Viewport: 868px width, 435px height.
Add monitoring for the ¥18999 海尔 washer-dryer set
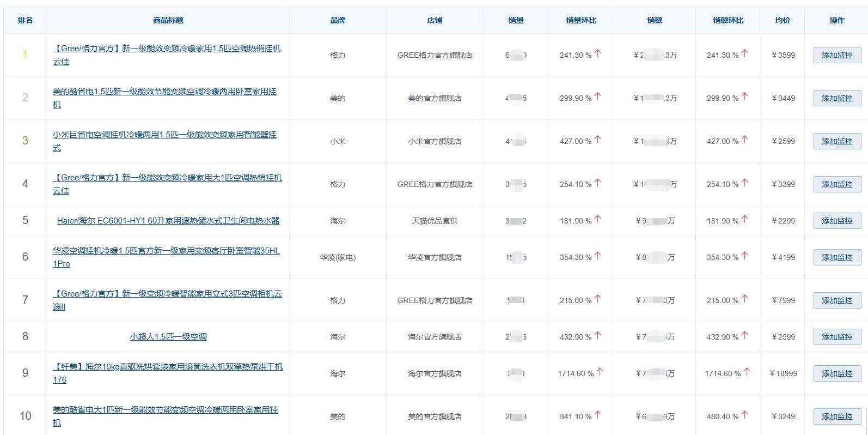(x=836, y=373)
